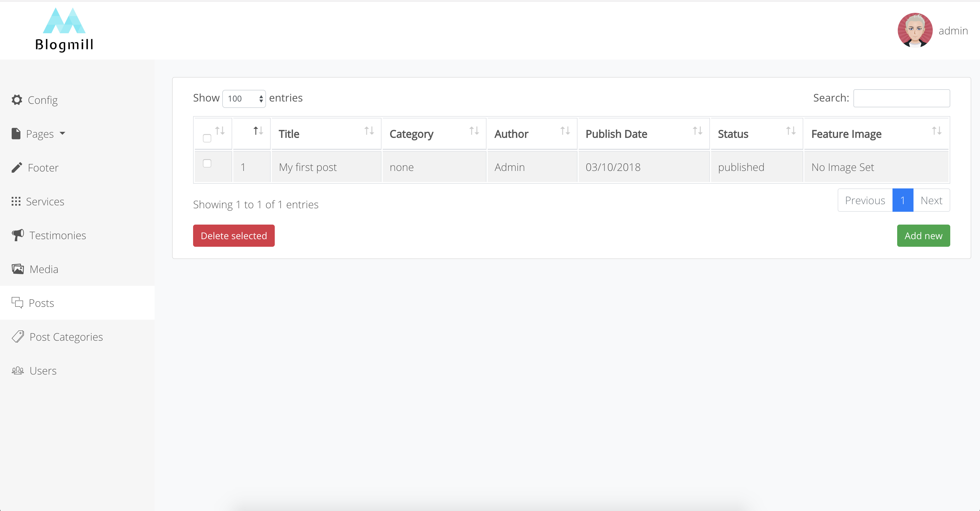Go to page 1 in pagination
The image size is (980, 511).
(x=902, y=200)
